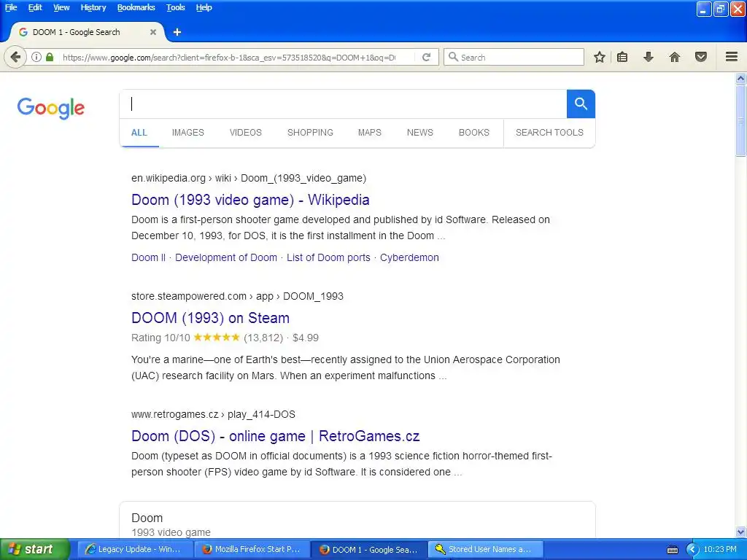The width and height of the screenshot is (747, 560).
Task: Click the page vertical scrollbar thumb
Action: tap(740, 120)
